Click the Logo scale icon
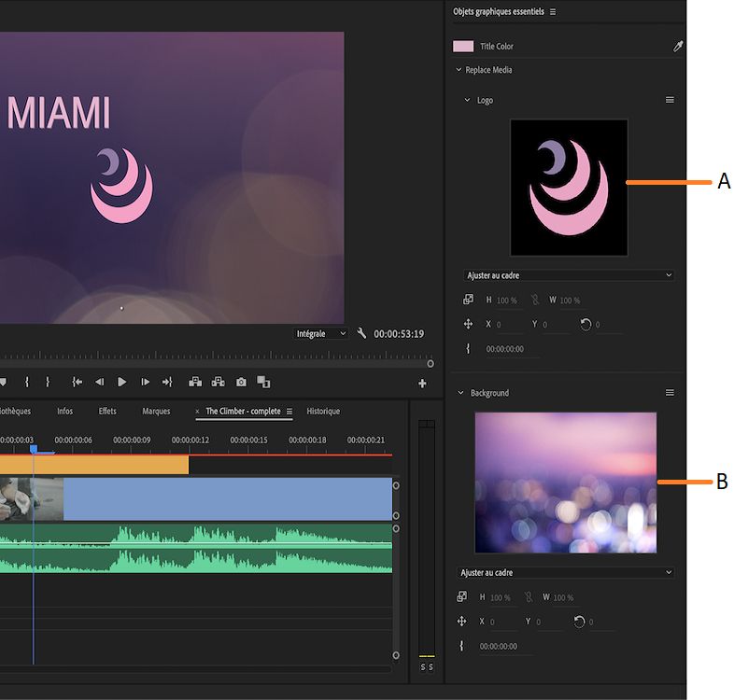 [468, 300]
